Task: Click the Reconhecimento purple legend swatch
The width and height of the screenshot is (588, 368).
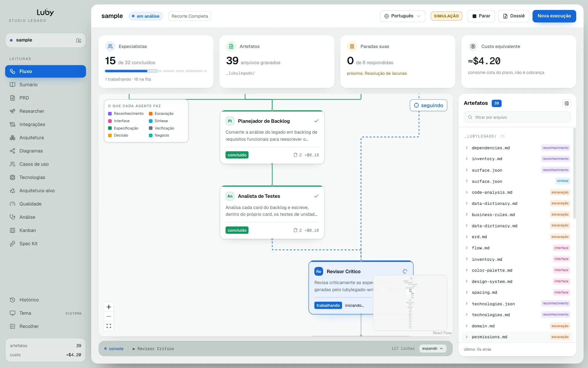Action: click(x=110, y=114)
